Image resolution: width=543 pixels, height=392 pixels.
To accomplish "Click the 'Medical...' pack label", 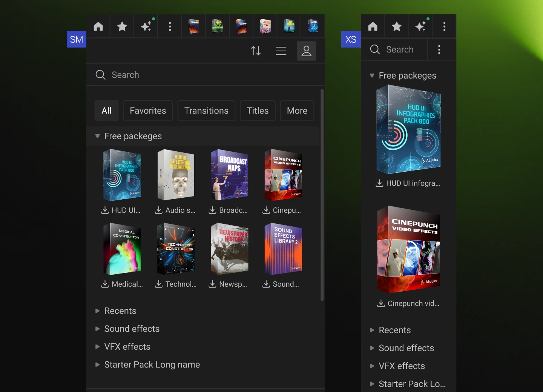I will 127,284.
